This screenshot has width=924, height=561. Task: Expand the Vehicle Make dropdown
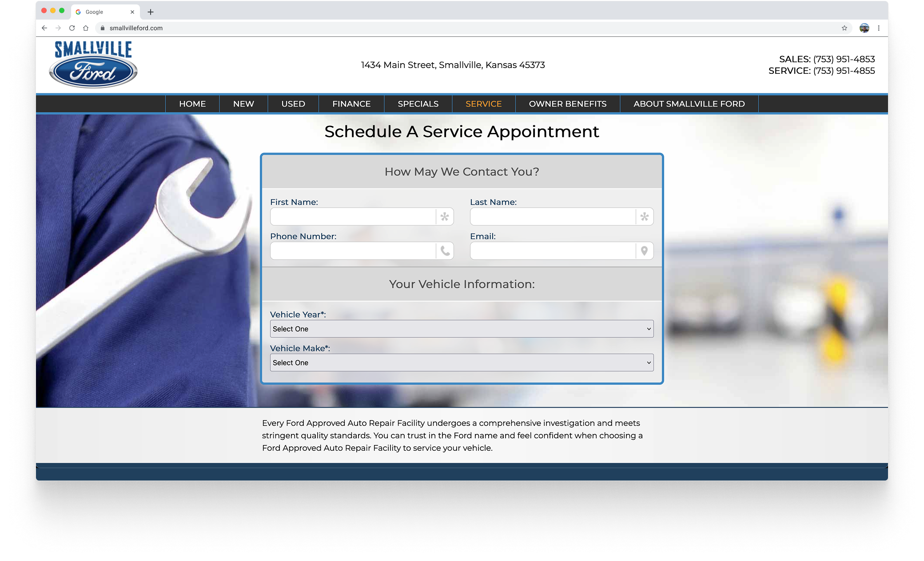pyautogui.click(x=462, y=363)
